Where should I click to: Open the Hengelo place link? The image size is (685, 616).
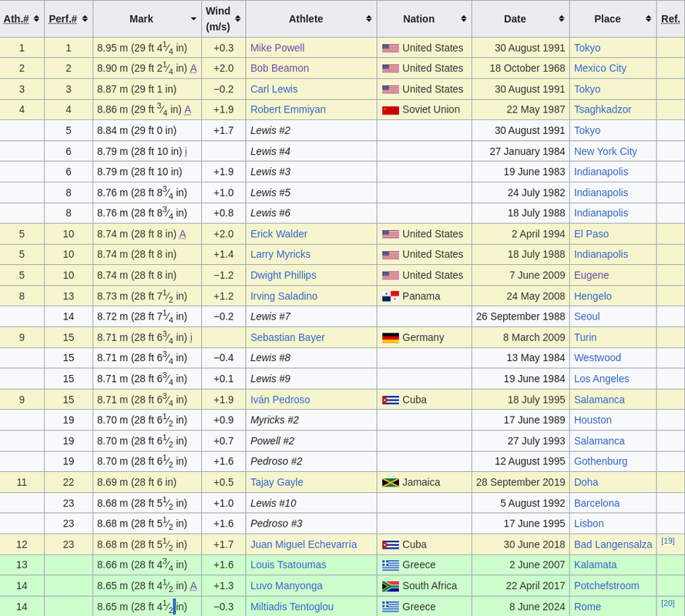coord(593,296)
